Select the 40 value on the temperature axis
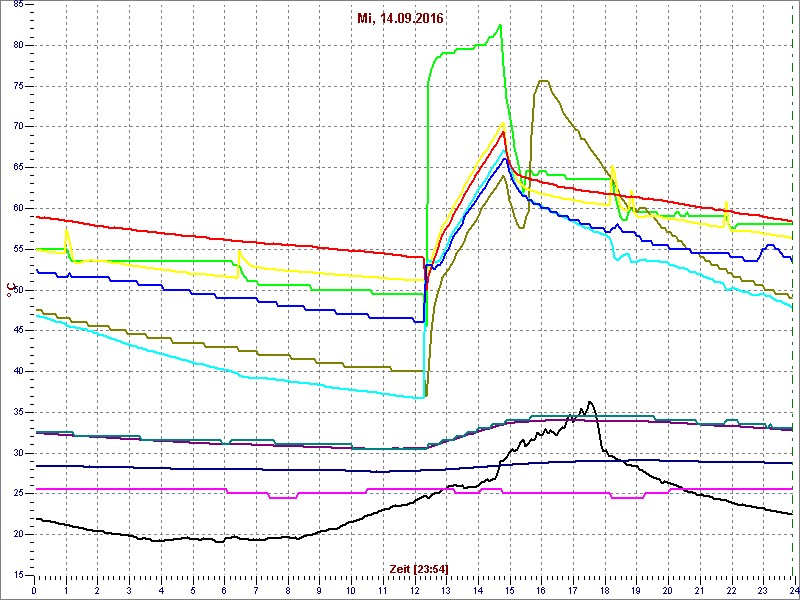 [x=17, y=371]
